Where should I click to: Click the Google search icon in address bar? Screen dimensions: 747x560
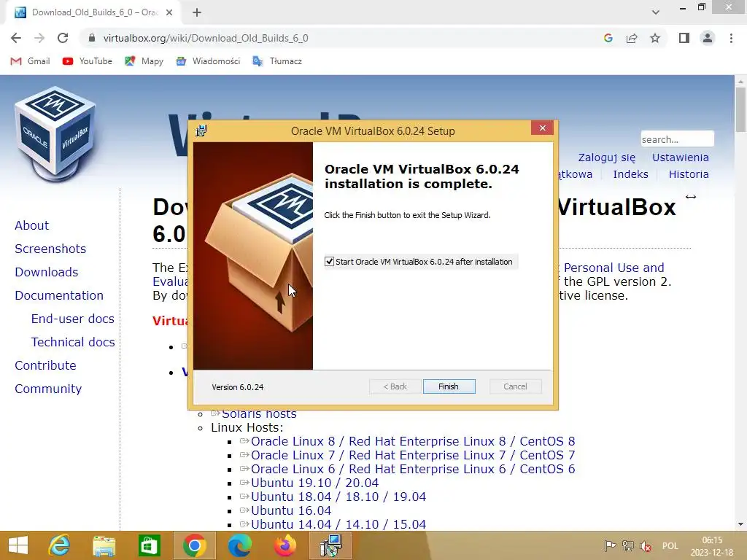pos(608,38)
